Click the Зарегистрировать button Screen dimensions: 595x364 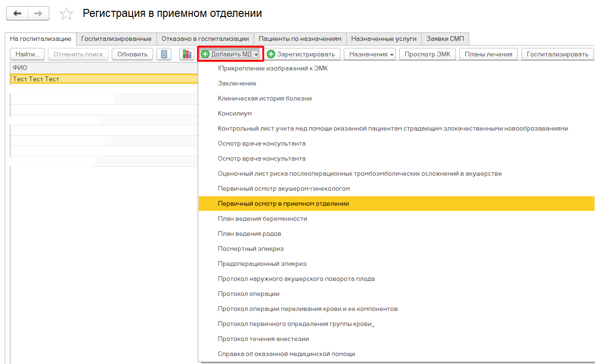point(302,54)
